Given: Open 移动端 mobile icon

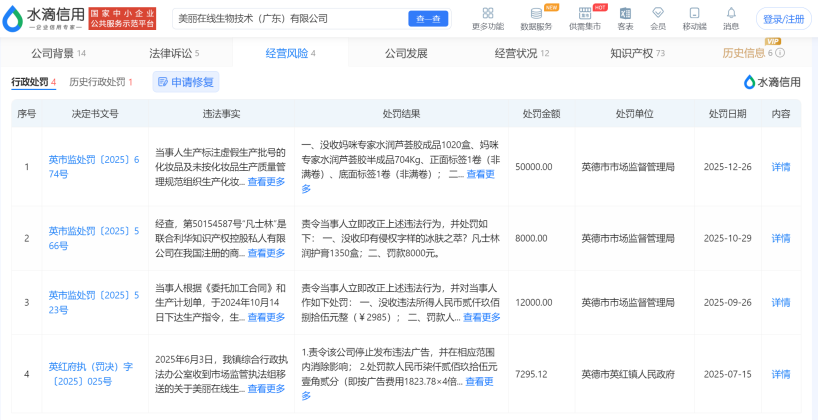Looking at the screenshot, I should [x=694, y=13].
